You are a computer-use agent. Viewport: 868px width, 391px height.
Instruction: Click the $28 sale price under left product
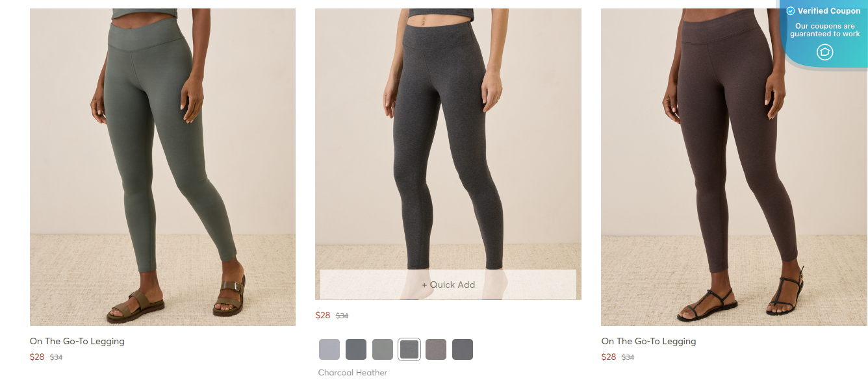pos(35,357)
